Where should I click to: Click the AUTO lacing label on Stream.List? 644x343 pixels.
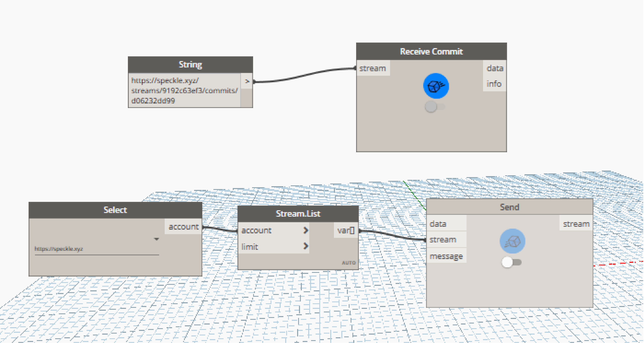tap(349, 263)
